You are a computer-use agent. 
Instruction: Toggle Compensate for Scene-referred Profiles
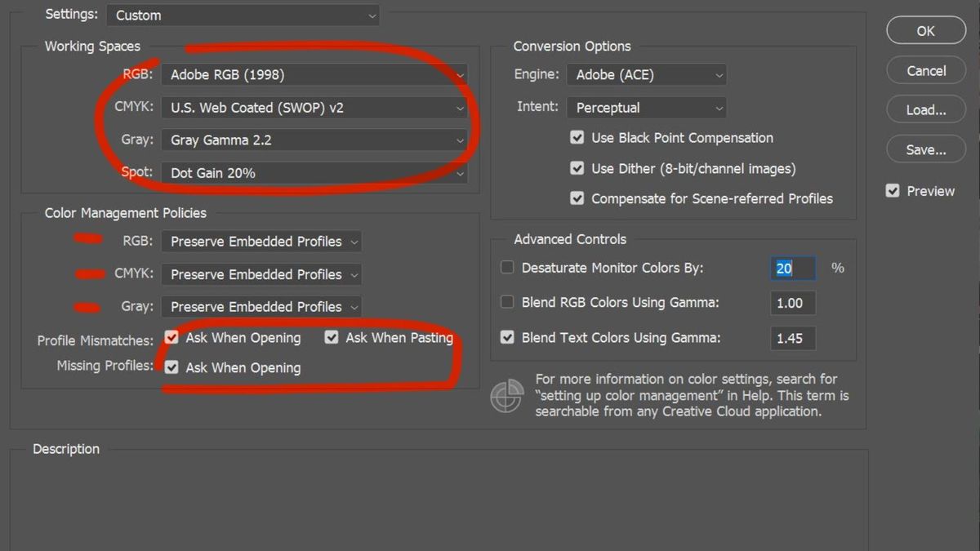coord(577,198)
